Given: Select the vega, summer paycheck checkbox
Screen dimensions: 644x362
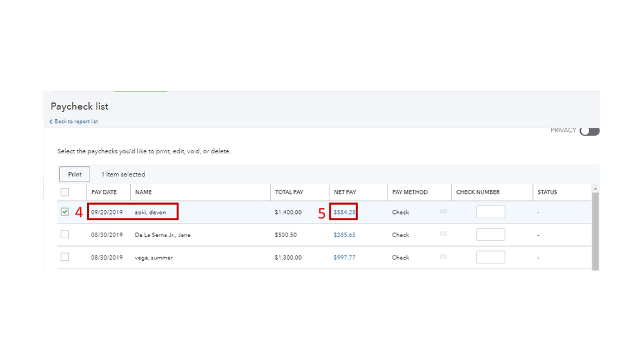Looking at the screenshot, I should coord(65,257).
